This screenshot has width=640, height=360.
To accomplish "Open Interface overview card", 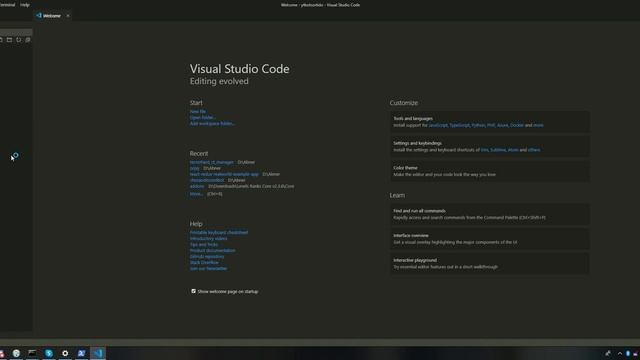I will pyautogui.click(x=489, y=239).
